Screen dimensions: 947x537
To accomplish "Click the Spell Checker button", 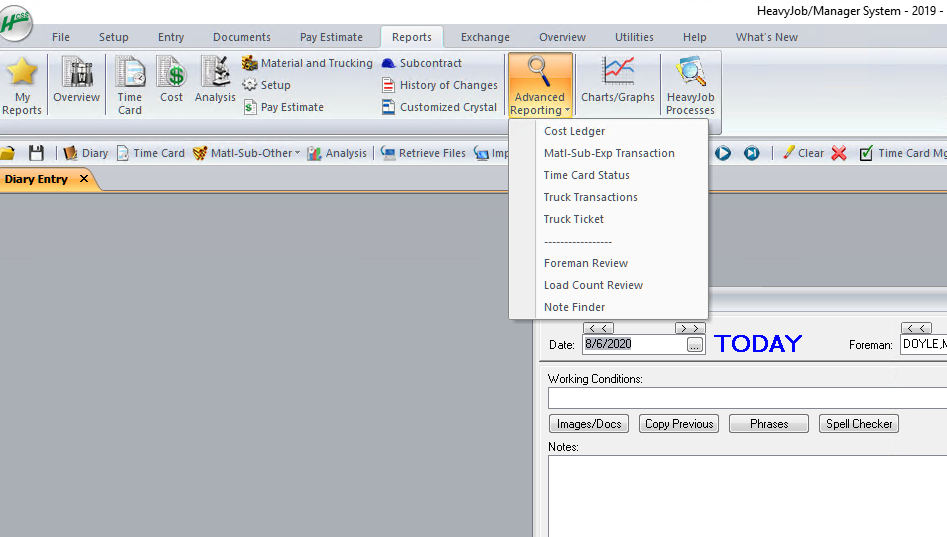I will [x=859, y=424].
